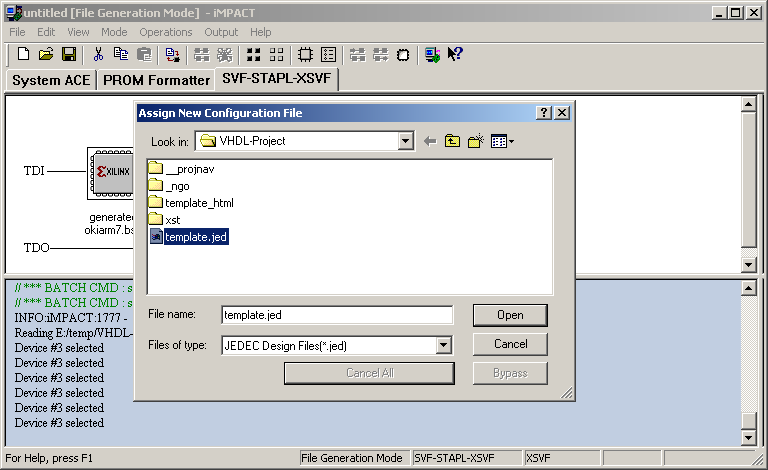This screenshot has width=768, height=470.
Task: Select the template.jed file
Action: click(189, 237)
